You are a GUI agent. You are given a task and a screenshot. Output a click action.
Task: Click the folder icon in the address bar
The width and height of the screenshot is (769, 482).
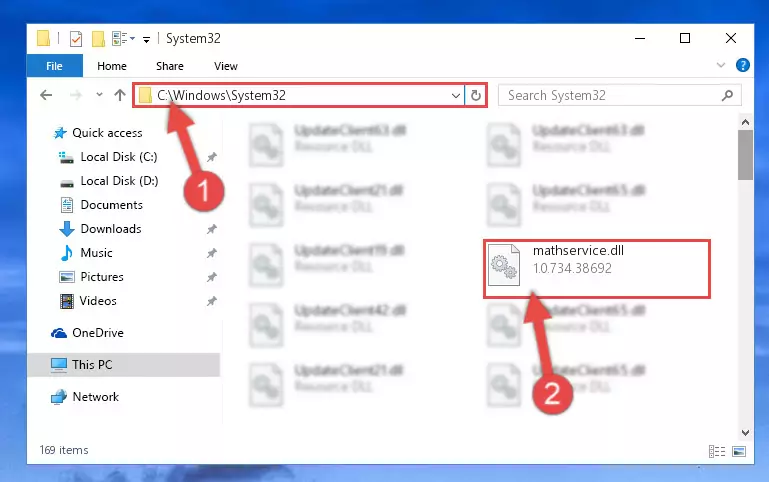tap(145, 95)
